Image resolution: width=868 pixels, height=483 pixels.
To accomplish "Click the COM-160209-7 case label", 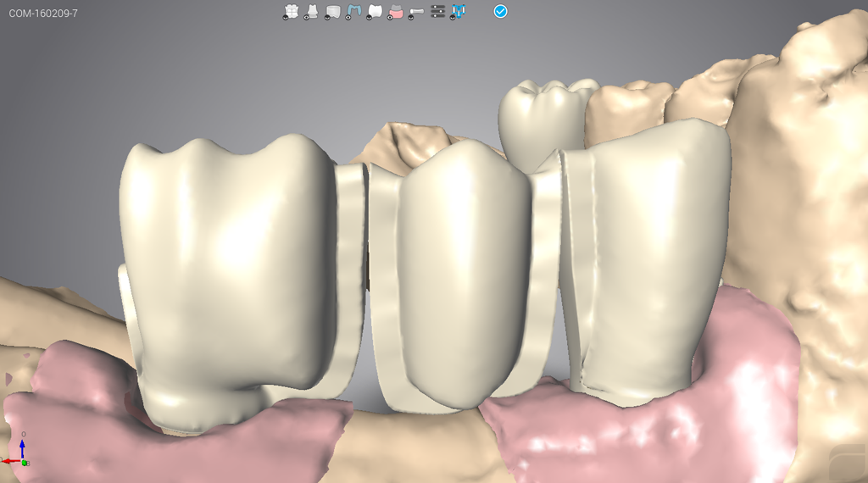I will pyautogui.click(x=43, y=14).
